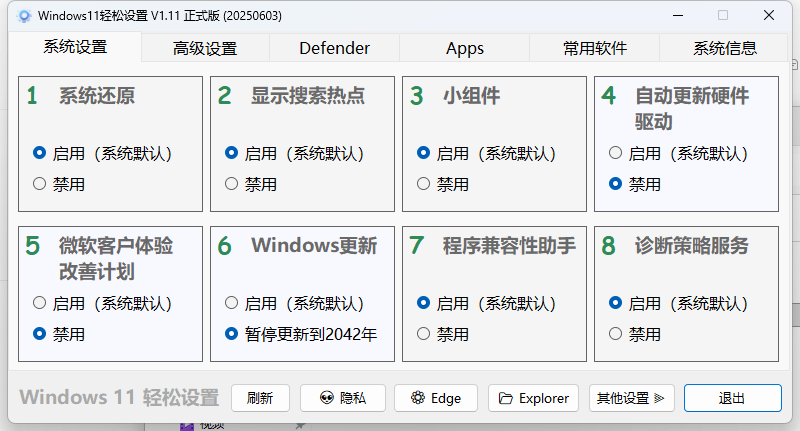This screenshot has height=431, width=800.
Task: Enable 微软客户体验改善计划 radio option
Action: point(102,303)
